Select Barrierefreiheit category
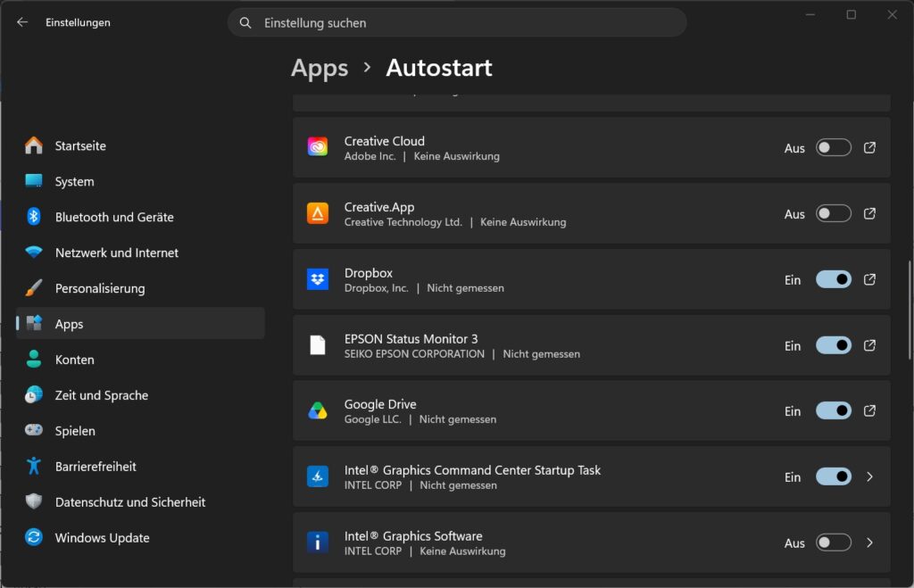Viewport: 914px width, 588px height. (140, 466)
